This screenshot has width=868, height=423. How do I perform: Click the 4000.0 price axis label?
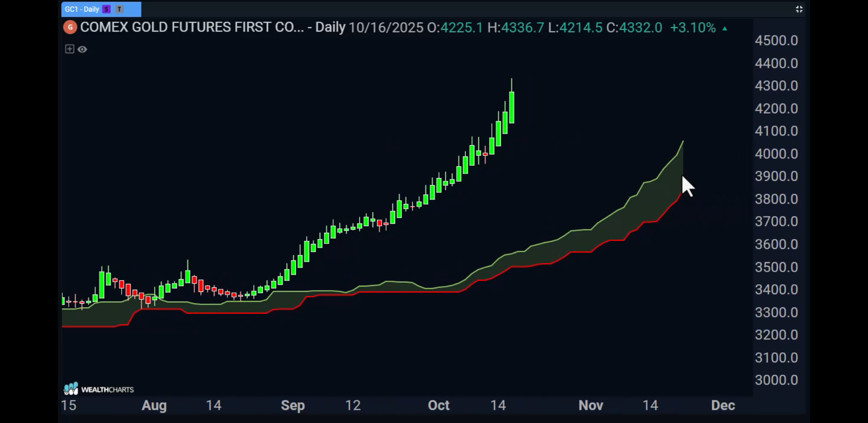[x=776, y=154]
